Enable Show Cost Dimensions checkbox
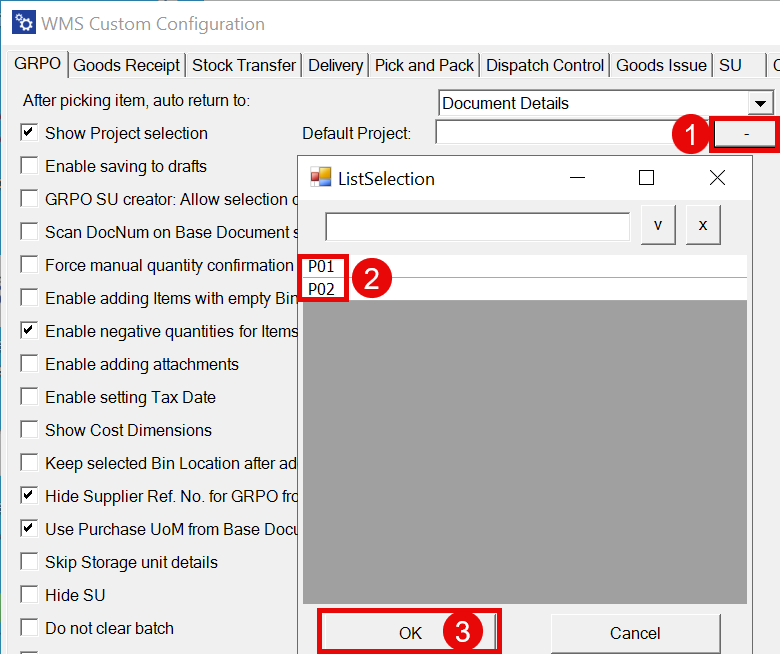 click(29, 430)
